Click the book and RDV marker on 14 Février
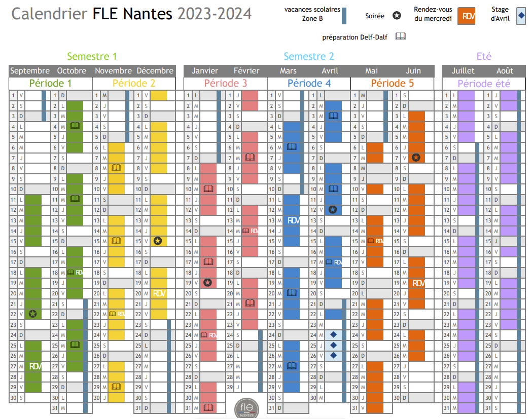Viewport: 532px width, 419px height. [x=250, y=231]
